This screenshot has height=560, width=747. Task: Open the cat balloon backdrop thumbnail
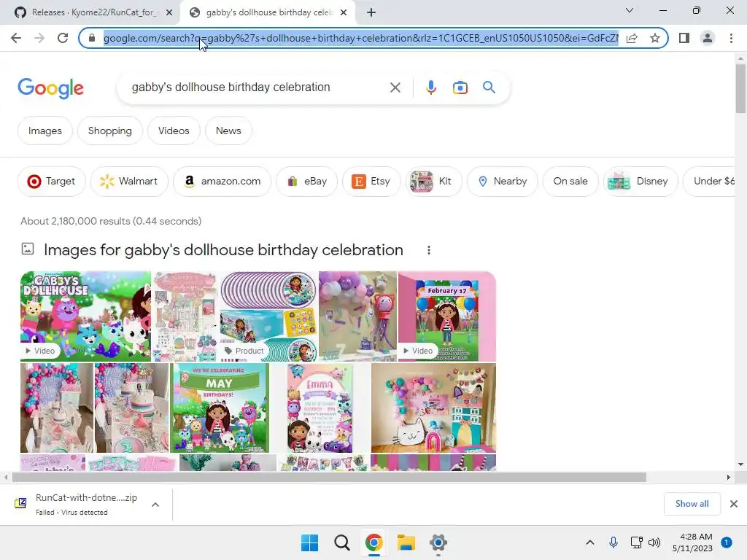(x=433, y=408)
